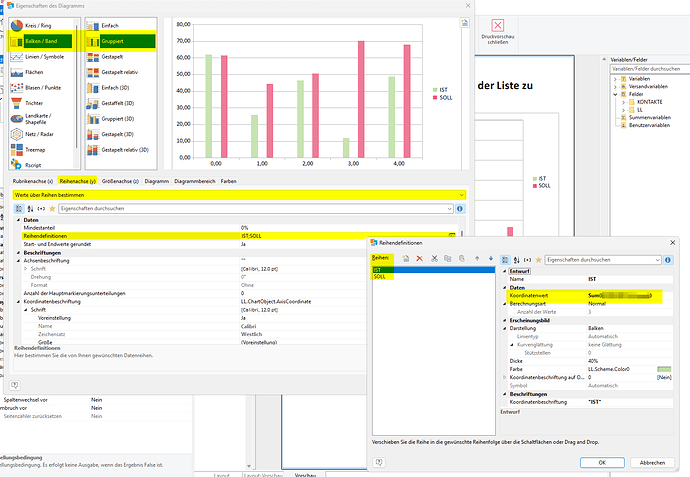
Task: Cut the selected series (scissors icon)
Action: tap(434, 258)
